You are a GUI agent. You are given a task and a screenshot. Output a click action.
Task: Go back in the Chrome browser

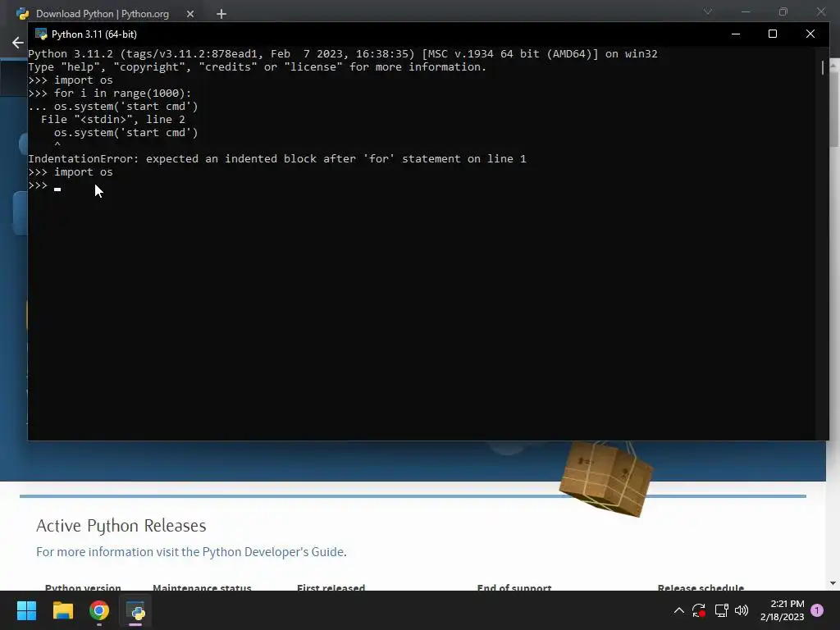(18, 43)
